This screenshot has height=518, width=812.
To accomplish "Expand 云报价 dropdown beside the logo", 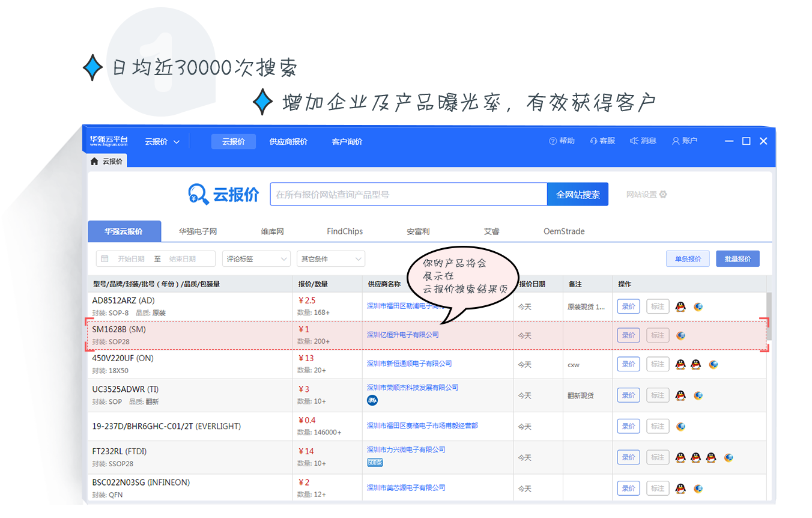I will [162, 142].
